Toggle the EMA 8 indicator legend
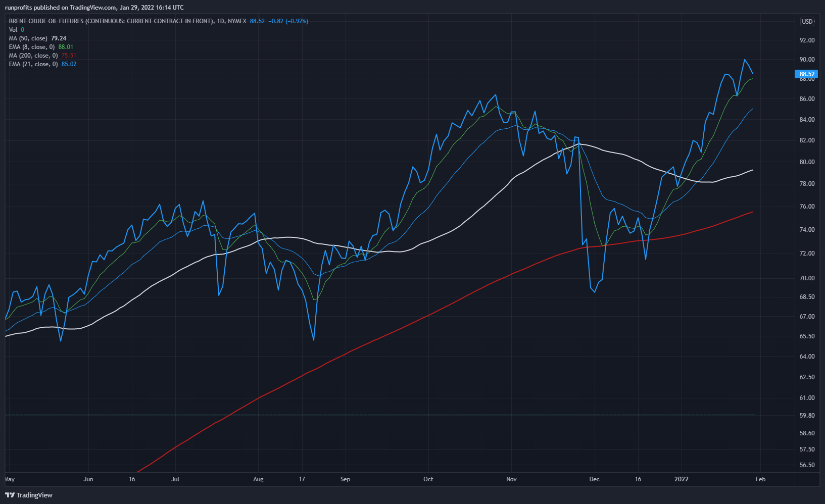825x504 pixels. point(31,47)
